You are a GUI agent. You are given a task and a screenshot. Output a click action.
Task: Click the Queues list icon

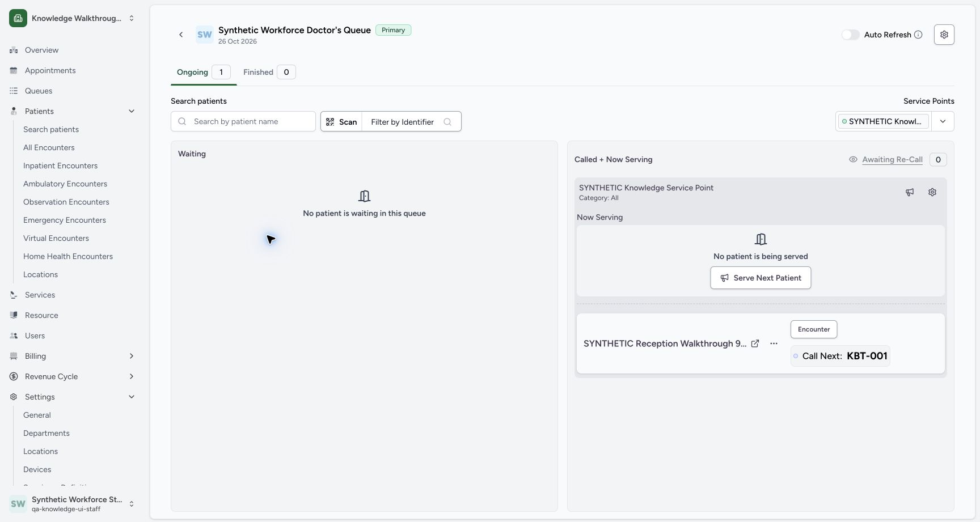pos(14,91)
